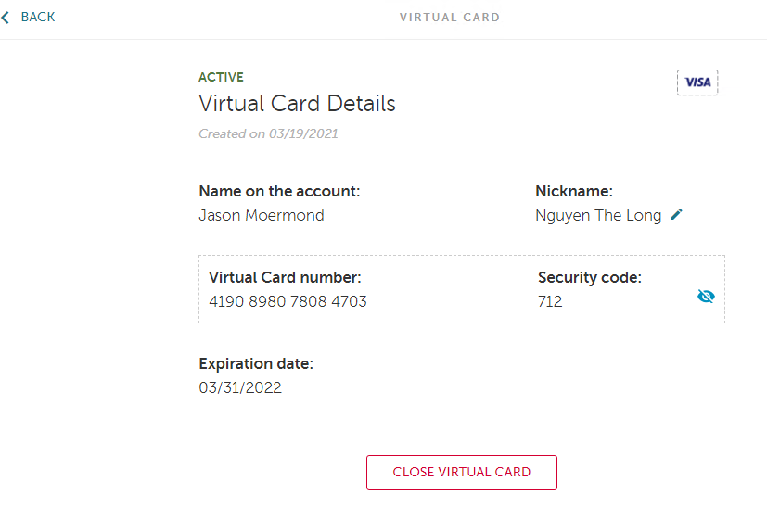Click the security code value 712
This screenshot has width=767, height=532.
point(550,301)
